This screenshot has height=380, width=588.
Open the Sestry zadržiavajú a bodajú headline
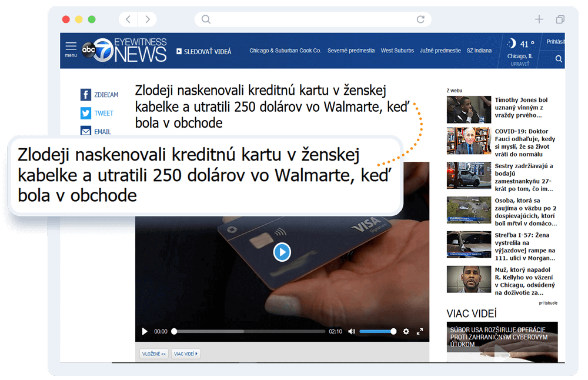[x=524, y=178]
